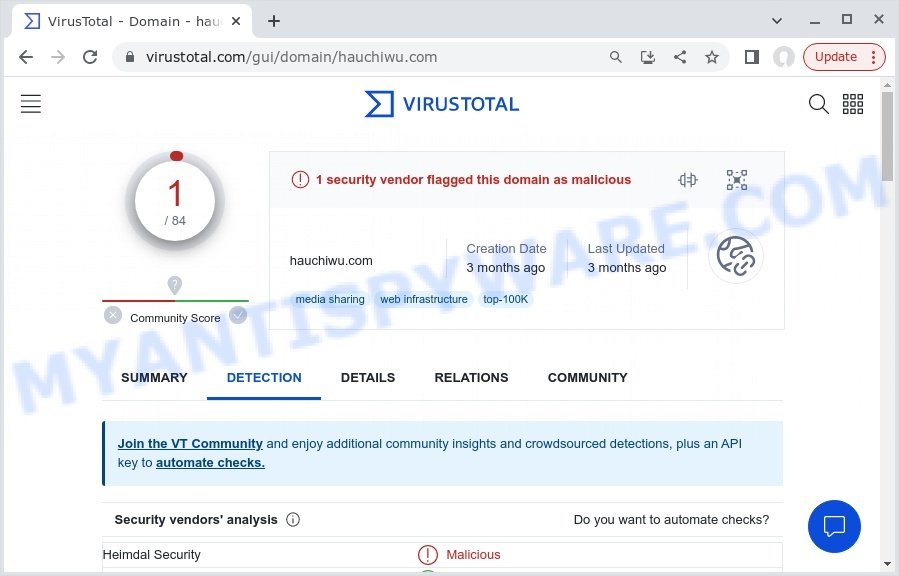Expand the tab search chevron
The image size is (899, 576).
[777, 21]
